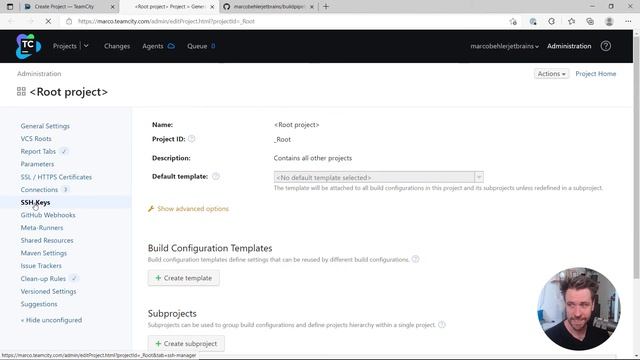Open the Default template dropdown
Viewport: 640px width, 360px height.
tap(378, 177)
